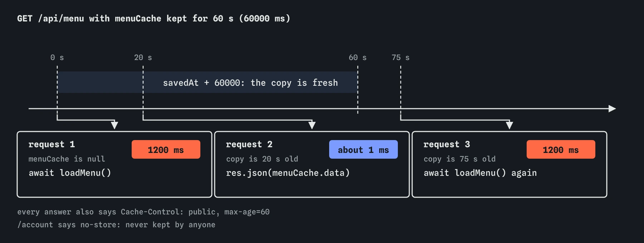Click 'res.json(menuCache.data)' code line
Viewport: 644px width, 243px height.
pos(288,173)
